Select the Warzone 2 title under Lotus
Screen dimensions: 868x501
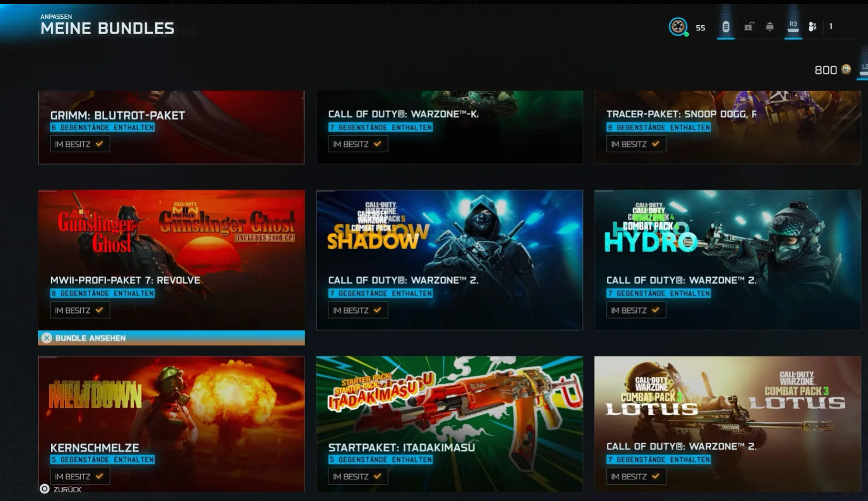(682, 447)
